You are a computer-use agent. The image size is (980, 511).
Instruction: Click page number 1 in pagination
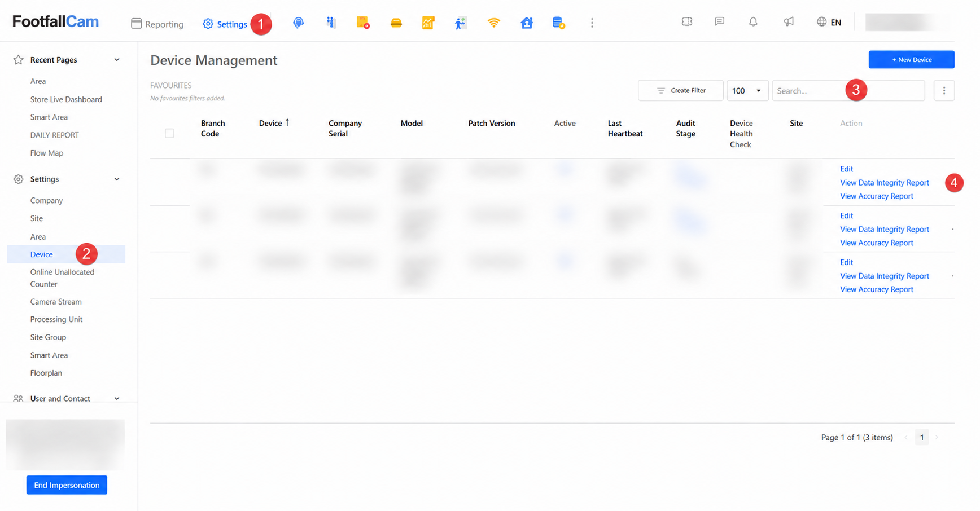point(922,437)
